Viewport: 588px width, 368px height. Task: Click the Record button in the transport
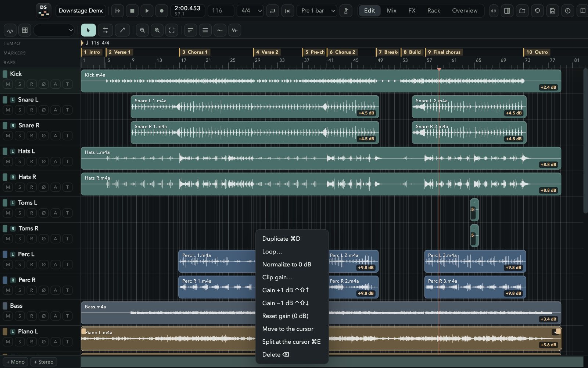coord(162,11)
